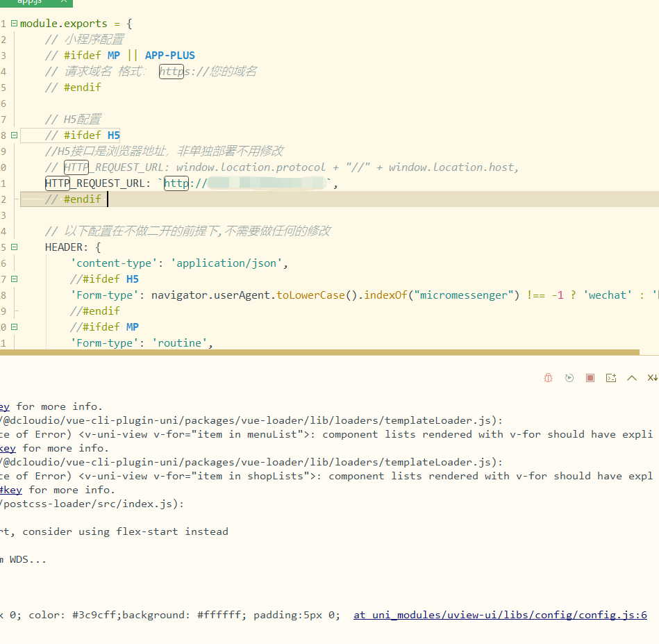Click the 'content-type' string key
Image resolution: width=659 pixels, height=644 pixels.
pos(113,263)
